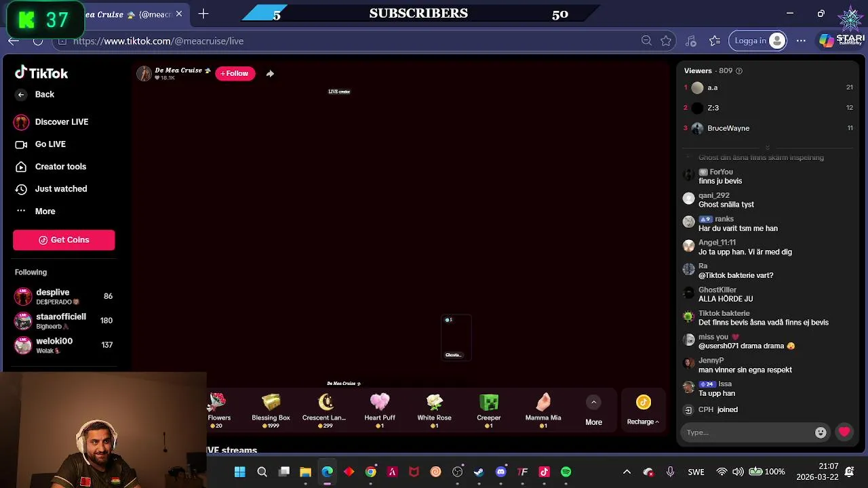Open the desplive followed live stream
Screen dimensions: 868x488
[64, 296]
